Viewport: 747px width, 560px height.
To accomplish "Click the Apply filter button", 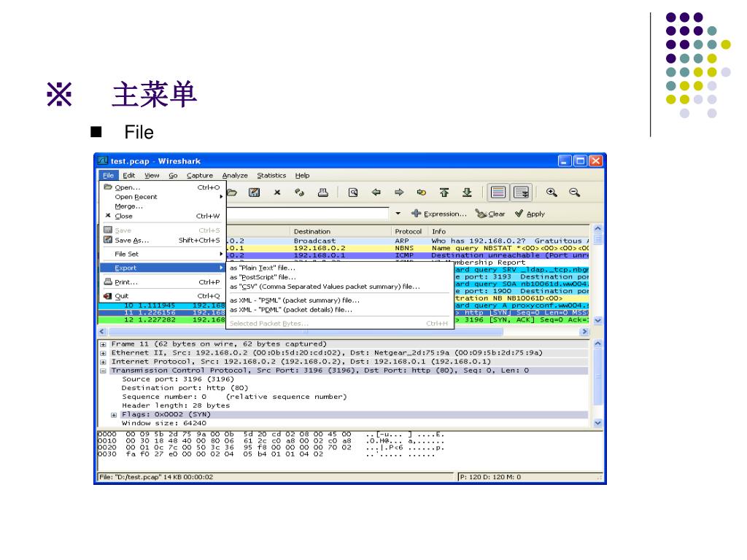I will [x=530, y=214].
